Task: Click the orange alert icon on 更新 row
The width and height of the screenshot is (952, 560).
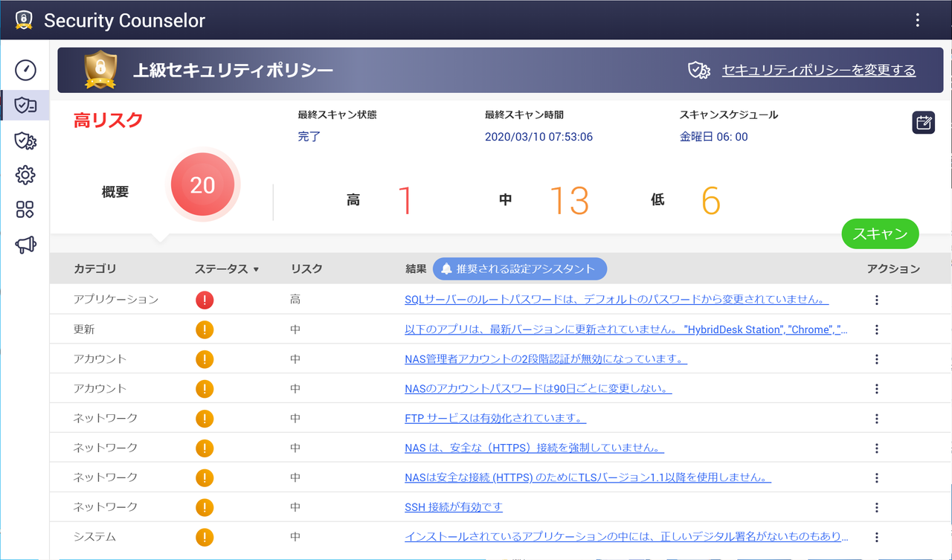Action: pos(205,329)
